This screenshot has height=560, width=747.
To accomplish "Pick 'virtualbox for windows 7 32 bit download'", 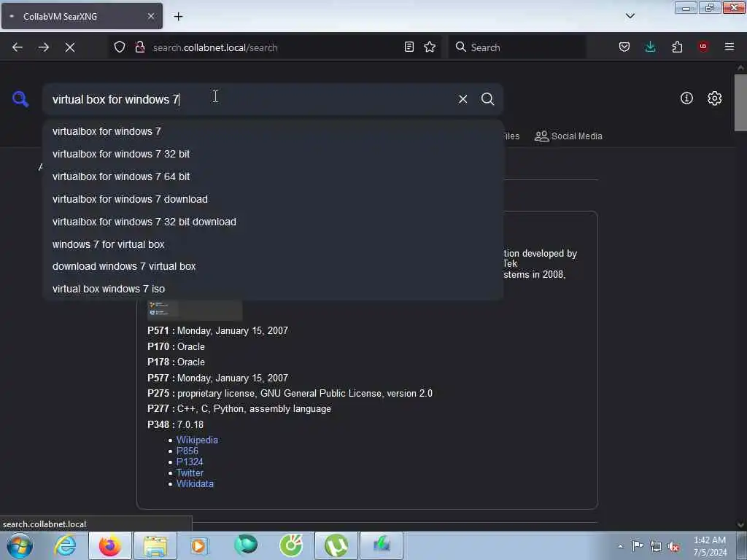I will point(273,222).
